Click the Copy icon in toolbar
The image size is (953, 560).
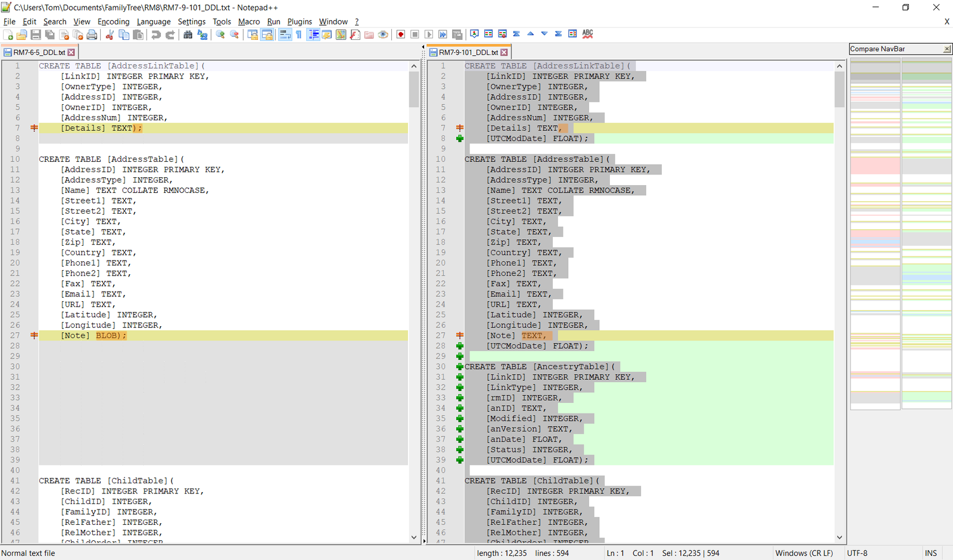coord(124,35)
